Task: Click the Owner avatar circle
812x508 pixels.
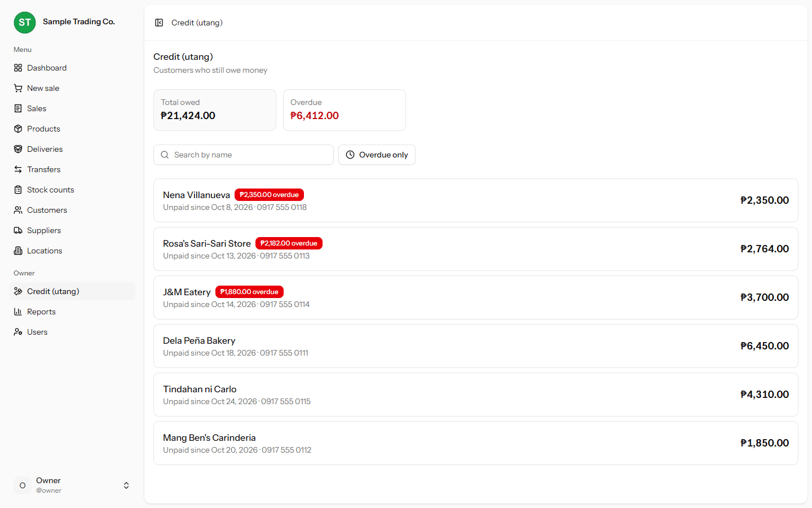Action: pos(23,485)
